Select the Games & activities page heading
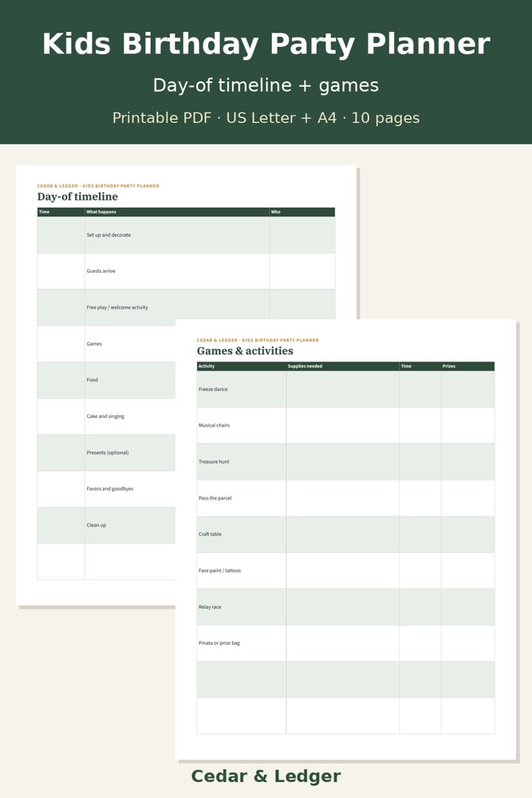The image size is (532, 798). coord(245,350)
